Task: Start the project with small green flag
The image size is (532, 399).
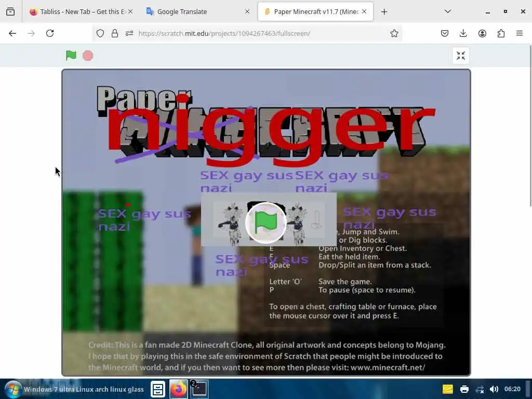Action: point(71,55)
